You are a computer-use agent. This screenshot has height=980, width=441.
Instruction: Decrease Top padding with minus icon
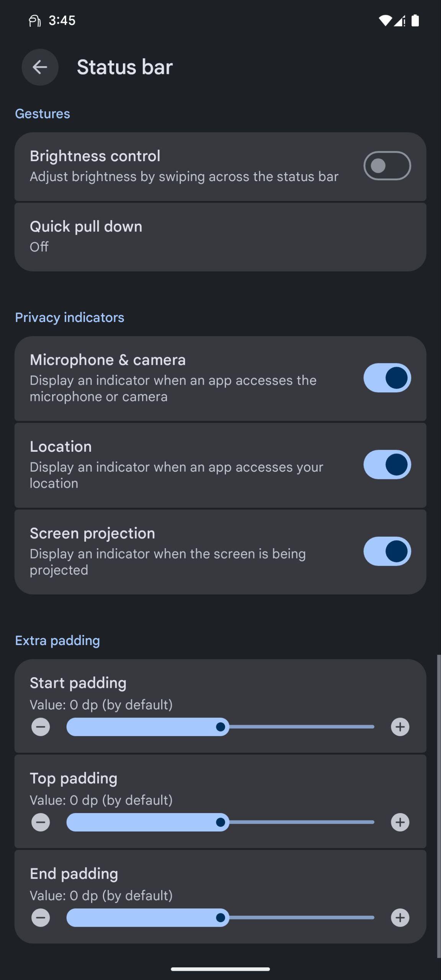41,822
